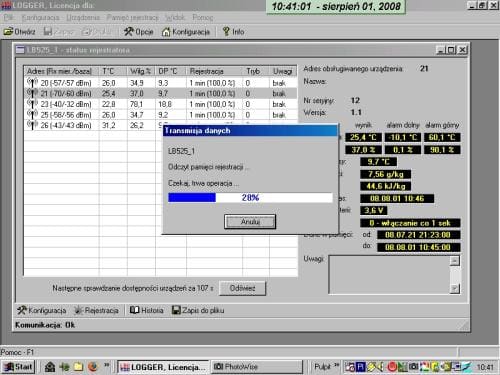Click the Rejestracja column header
Viewport: 500px width, 375px height.
point(214,71)
